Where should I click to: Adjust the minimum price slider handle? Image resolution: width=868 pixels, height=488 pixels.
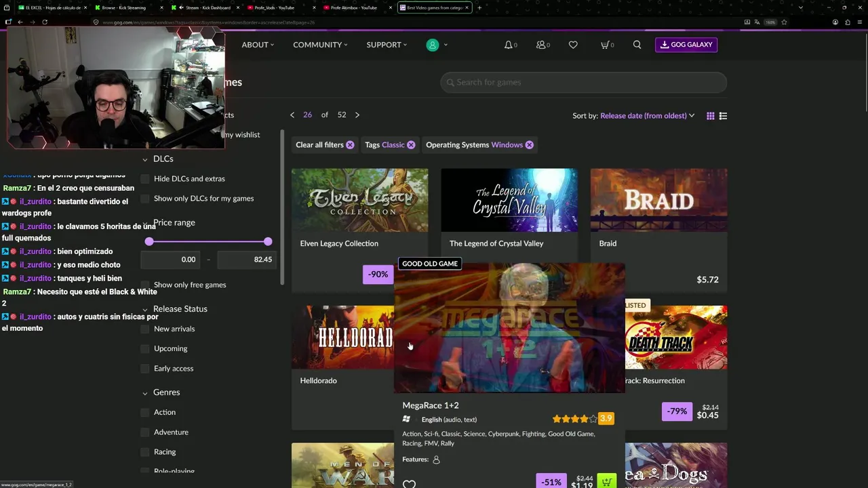(149, 241)
